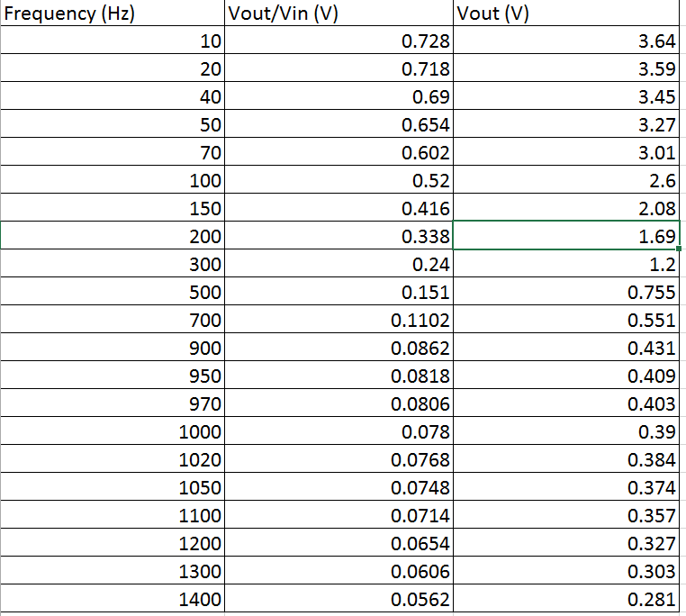Click the frequency cell showing 1100
686x616 pixels.
click(x=112, y=515)
